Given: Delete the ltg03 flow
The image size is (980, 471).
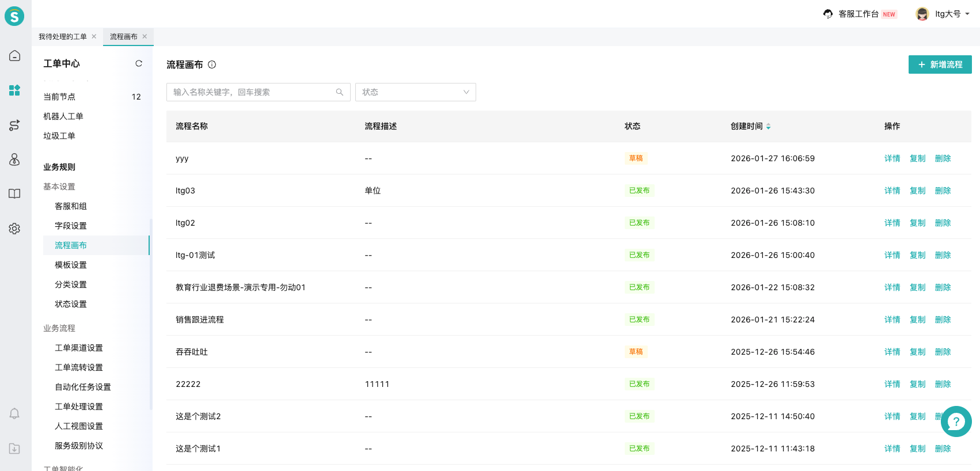Looking at the screenshot, I should coord(943,191).
